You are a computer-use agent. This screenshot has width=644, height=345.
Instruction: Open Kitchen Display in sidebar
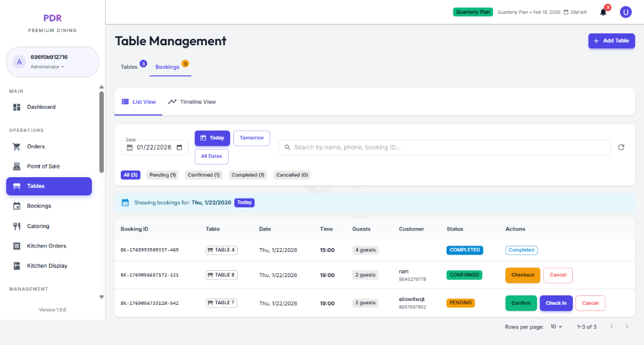[x=47, y=266]
